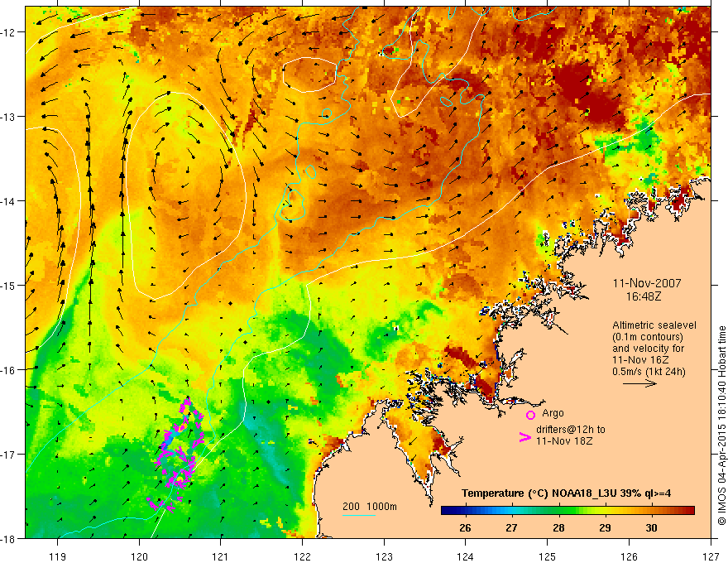Click the "125" longitude axis label
This screenshot has height=563, width=728.
(548, 556)
